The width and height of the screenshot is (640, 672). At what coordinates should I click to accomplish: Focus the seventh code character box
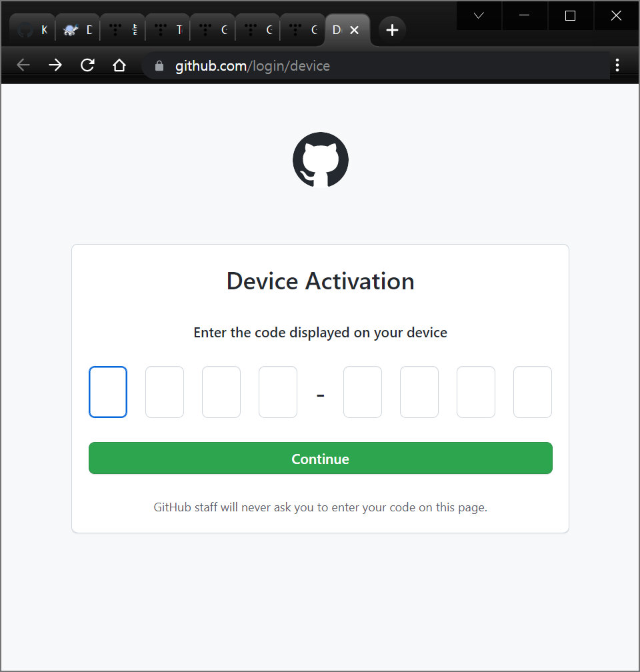point(476,392)
